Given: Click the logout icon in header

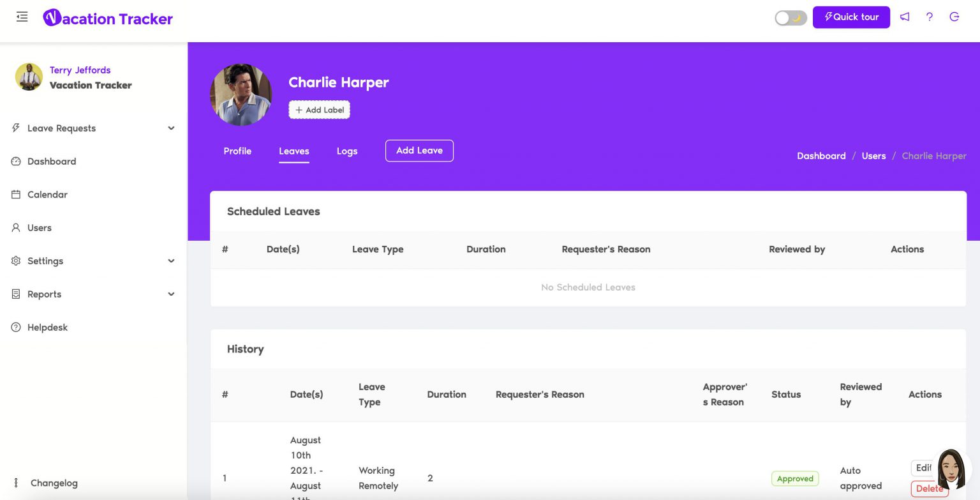Looking at the screenshot, I should pyautogui.click(x=954, y=17).
